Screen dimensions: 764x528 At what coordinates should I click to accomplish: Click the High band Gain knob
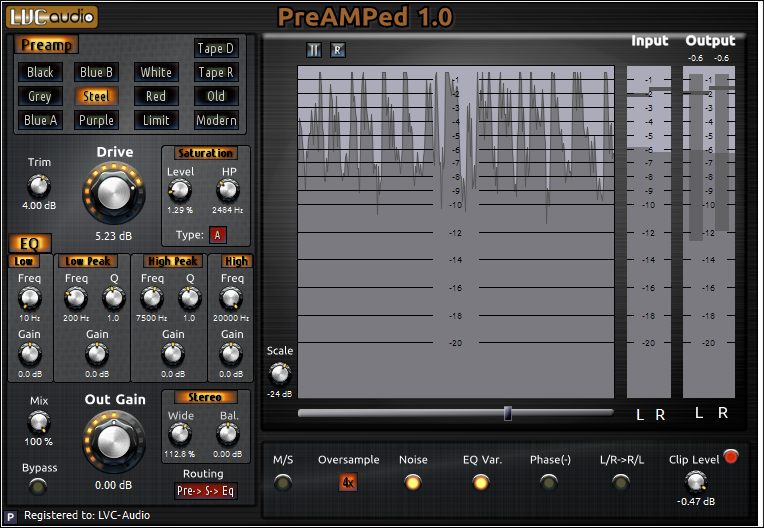[231, 354]
